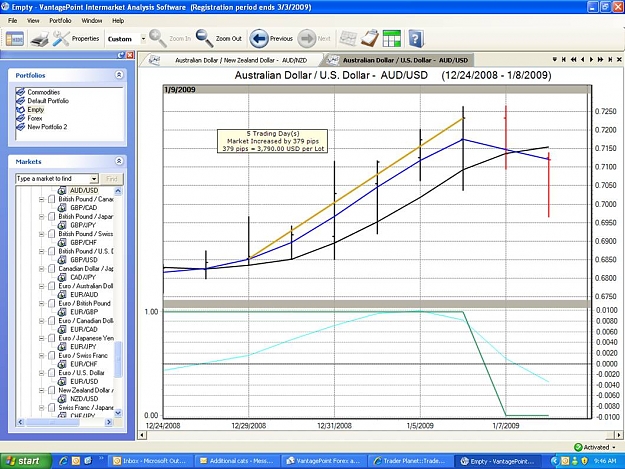Open the Portfolio menu
Screen dimensions: 625x469
(x=60, y=21)
